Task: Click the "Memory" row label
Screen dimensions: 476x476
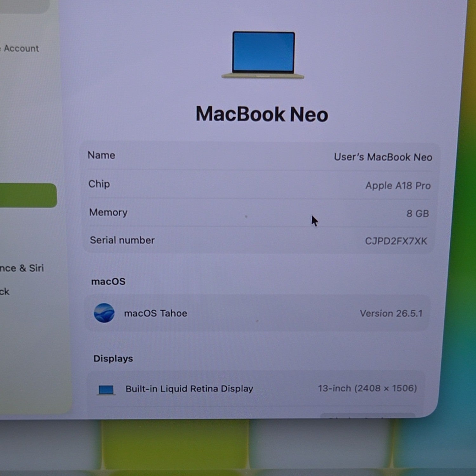Action: click(108, 212)
